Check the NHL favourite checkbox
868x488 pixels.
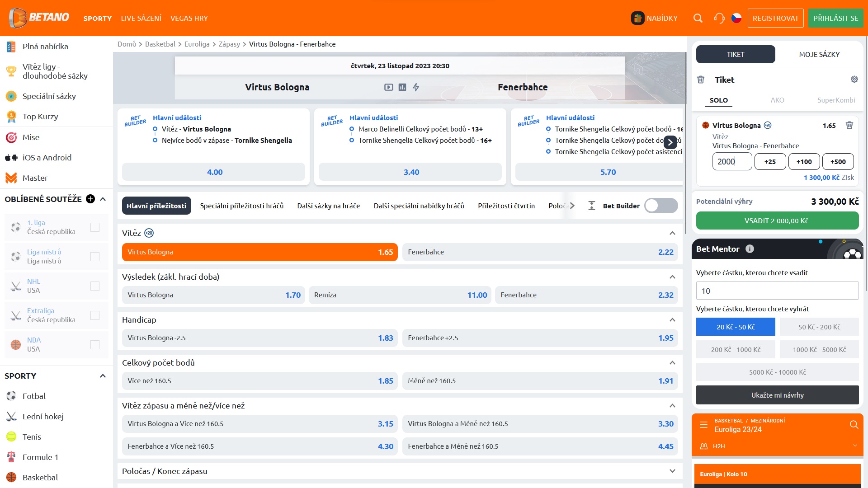pos(95,286)
